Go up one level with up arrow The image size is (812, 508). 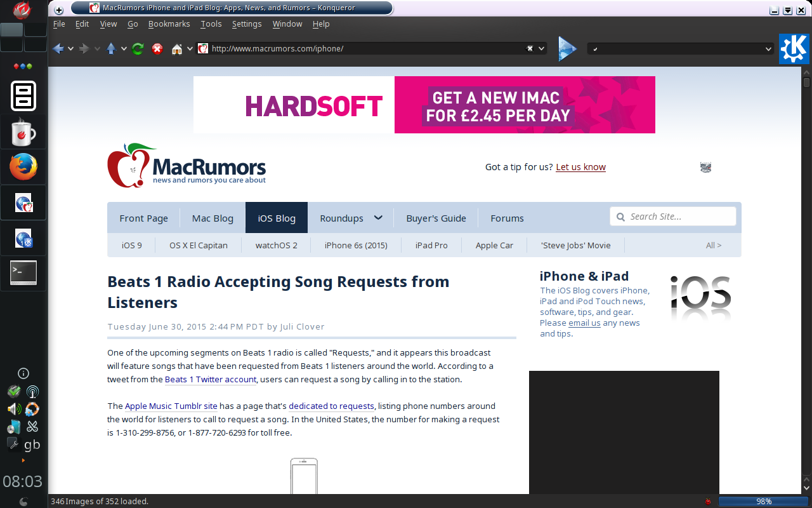[112, 48]
